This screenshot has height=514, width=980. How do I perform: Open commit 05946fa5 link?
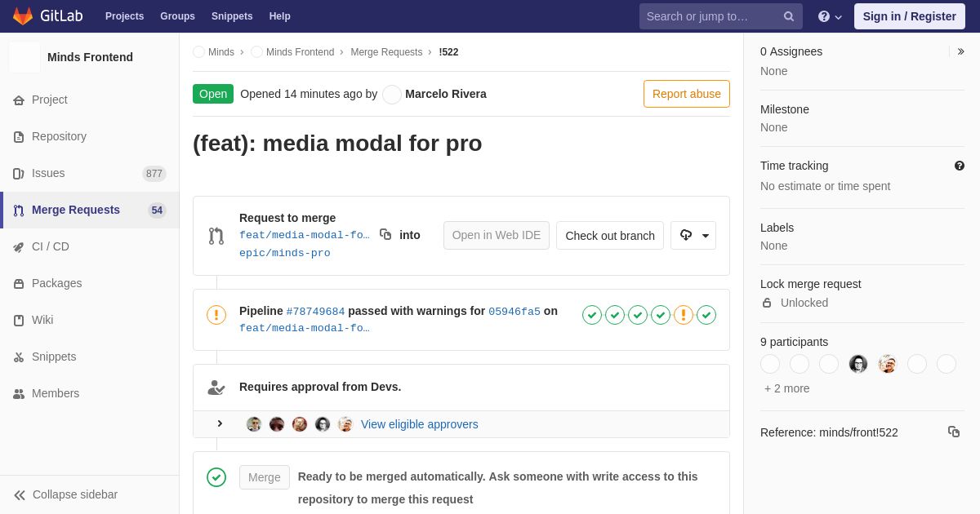tap(514, 312)
